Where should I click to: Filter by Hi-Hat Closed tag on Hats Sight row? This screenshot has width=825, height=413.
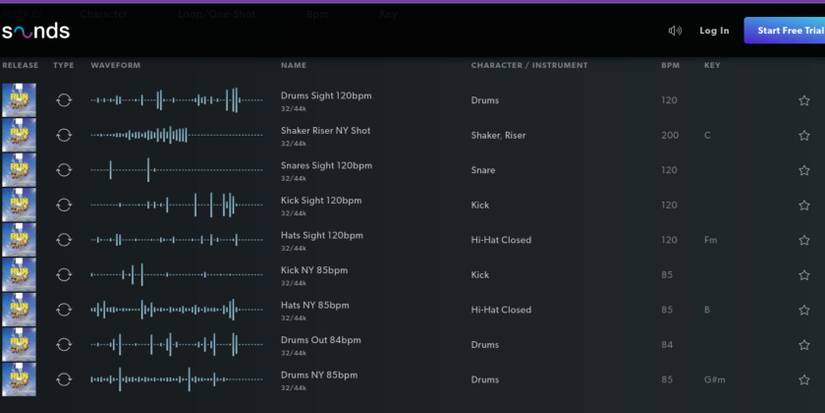coord(501,240)
